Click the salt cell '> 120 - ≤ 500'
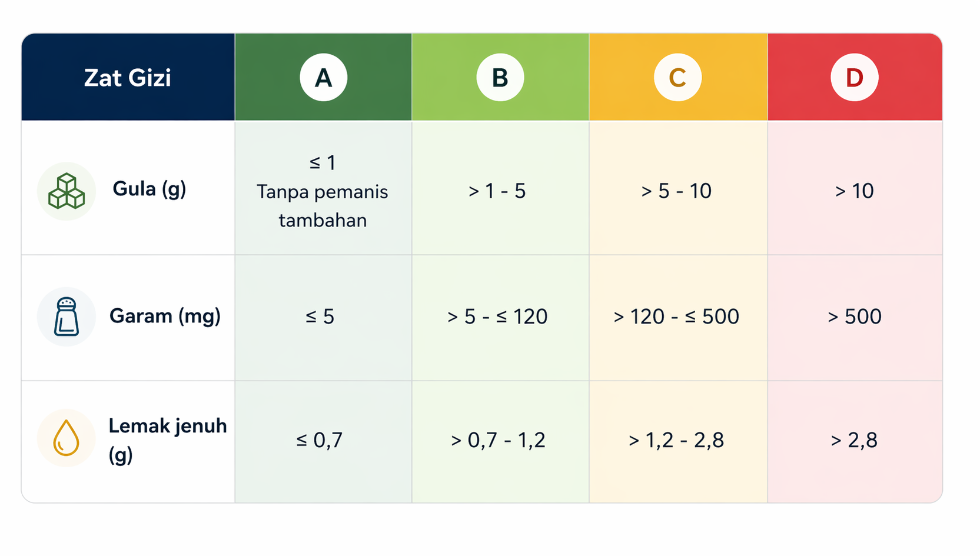This screenshot has width=980, height=556. 676,317
